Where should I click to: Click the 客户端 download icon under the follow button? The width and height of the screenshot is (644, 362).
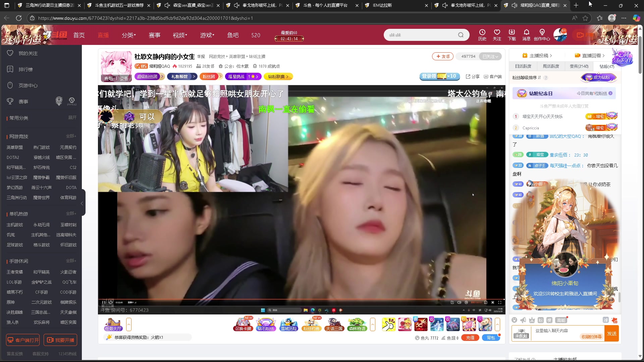492,76
